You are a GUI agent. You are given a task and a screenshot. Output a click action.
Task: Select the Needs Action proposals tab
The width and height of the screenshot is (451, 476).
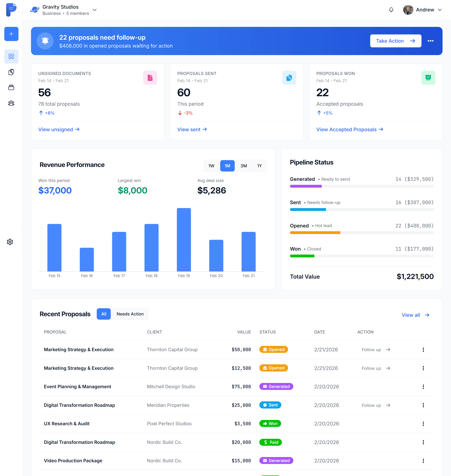[130, 314]
